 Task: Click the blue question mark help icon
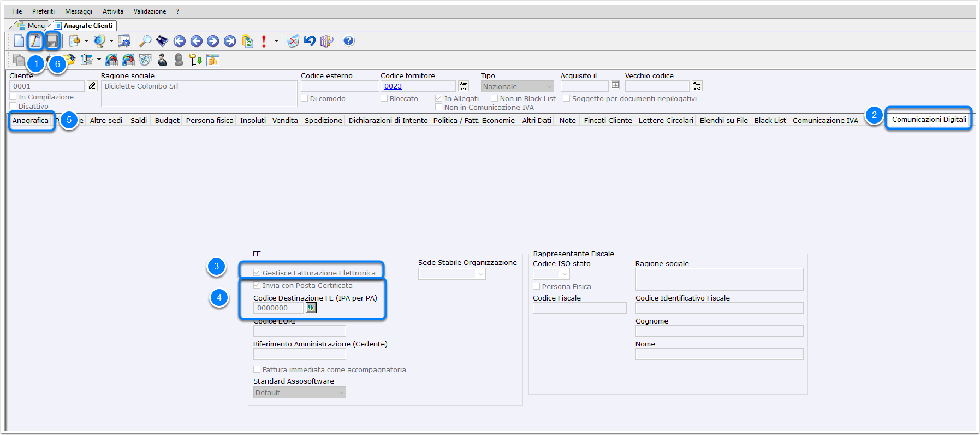(x=349, y=41)
